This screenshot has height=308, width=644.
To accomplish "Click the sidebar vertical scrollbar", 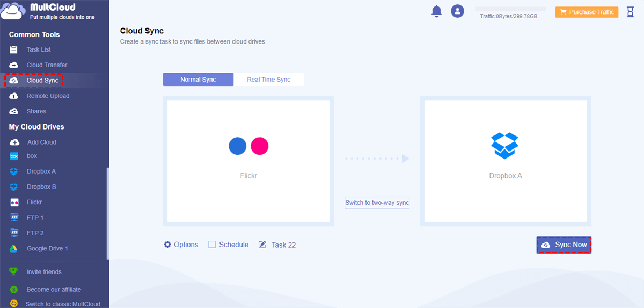I will pos(107,214).
